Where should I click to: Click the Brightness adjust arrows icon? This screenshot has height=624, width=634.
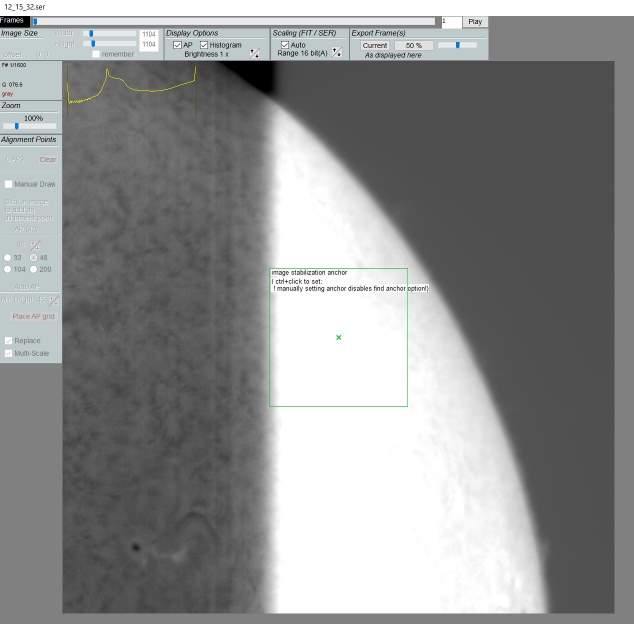click(x=254, y=53)
